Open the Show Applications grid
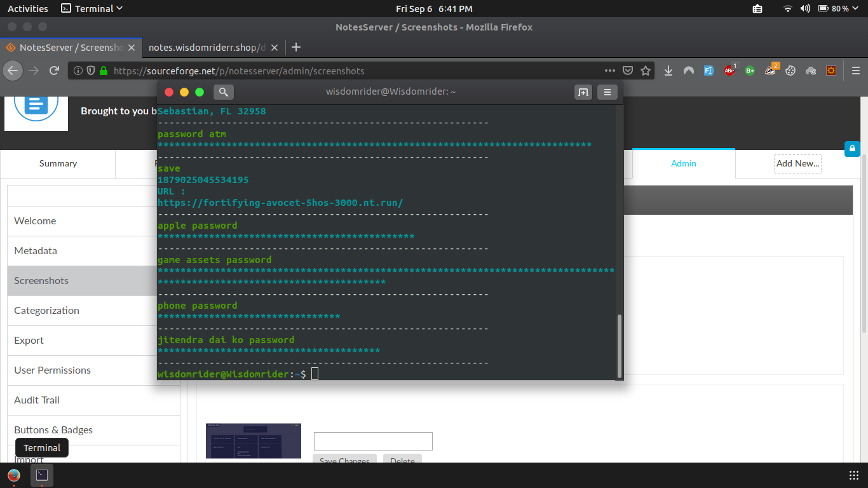Viewport: 868px width, 488px height. click(x=854, y=475)
